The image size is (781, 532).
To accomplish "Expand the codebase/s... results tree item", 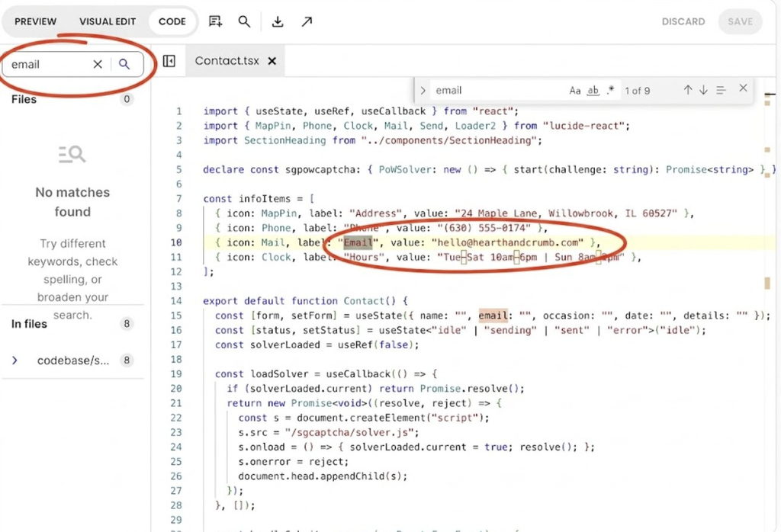I will point(14,361).
